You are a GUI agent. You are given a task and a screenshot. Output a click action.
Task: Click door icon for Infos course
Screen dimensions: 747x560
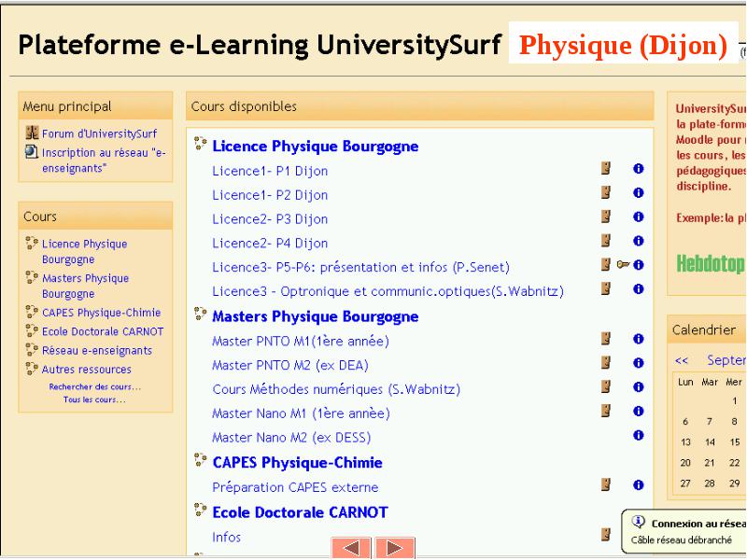tap(606, 535)
